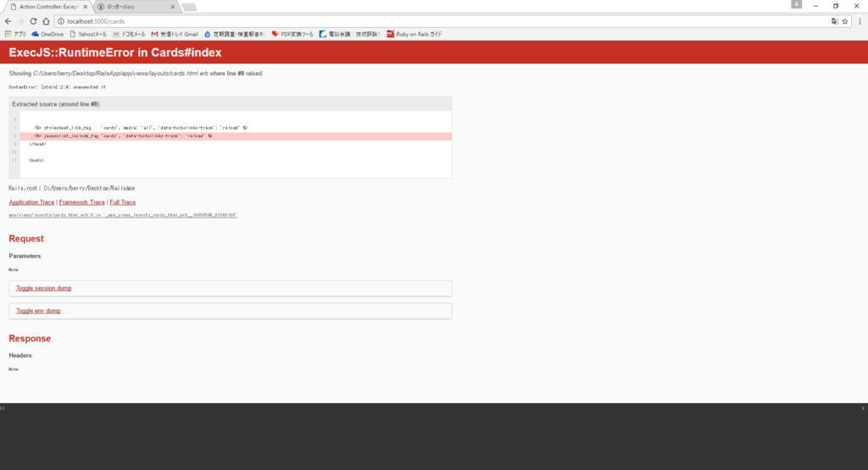Click the Showing cards.html.erb file path text
The height and width of the screenshot is (470, 868).
click(x=120, y=74)
